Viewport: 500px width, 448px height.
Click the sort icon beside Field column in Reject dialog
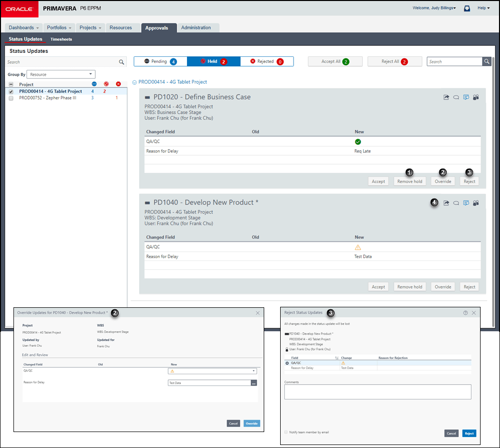[336, 358]
